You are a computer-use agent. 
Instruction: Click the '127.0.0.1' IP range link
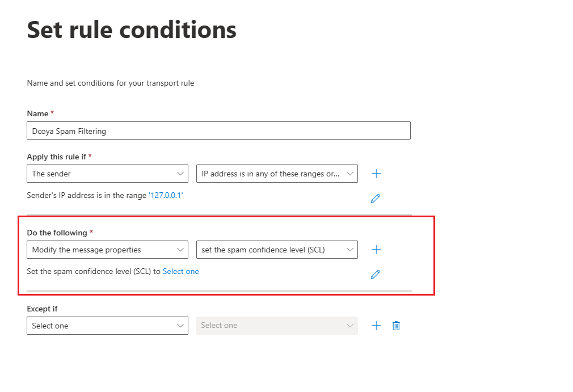pyautogui.click(x=166, y=196)
